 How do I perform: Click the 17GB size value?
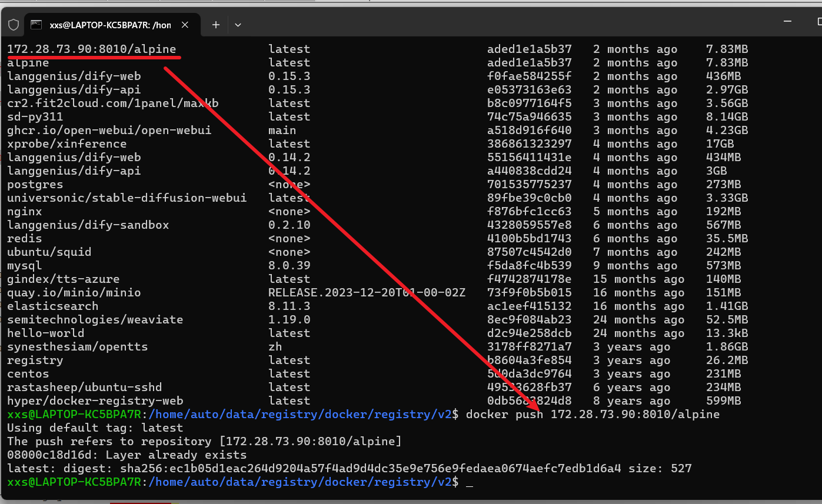click(x=720, y=144)
